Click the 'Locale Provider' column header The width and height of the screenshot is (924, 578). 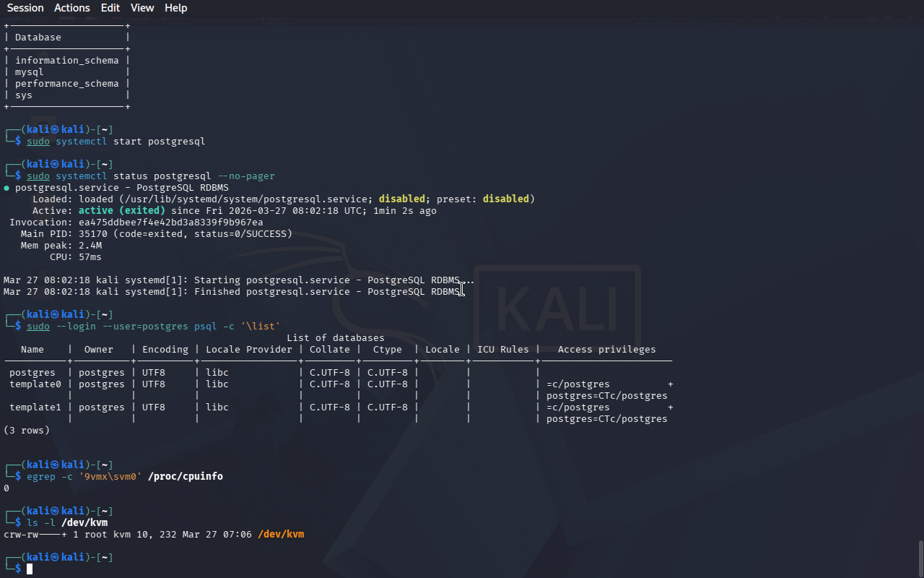point(249,350)
